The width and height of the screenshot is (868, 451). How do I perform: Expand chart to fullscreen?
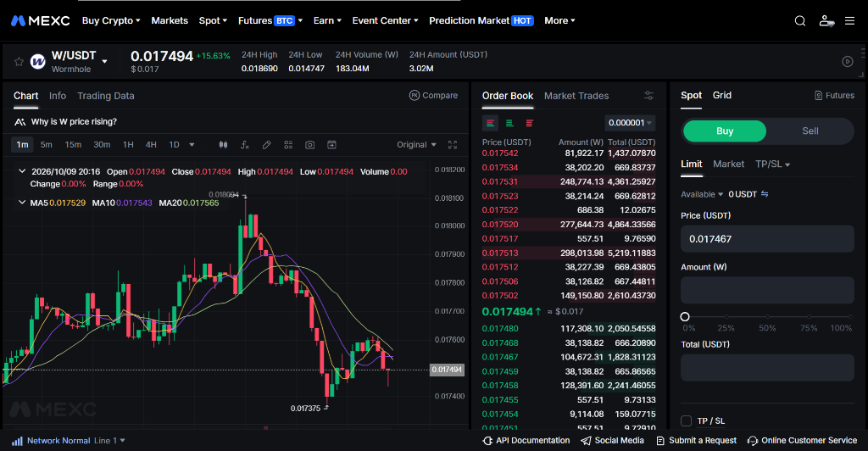[x=453, y=144]
